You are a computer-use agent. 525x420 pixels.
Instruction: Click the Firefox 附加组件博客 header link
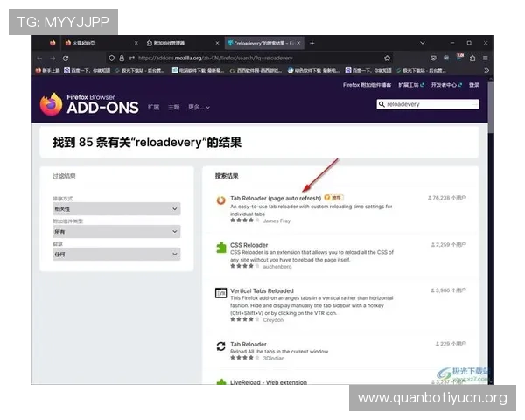pos(367,85)
